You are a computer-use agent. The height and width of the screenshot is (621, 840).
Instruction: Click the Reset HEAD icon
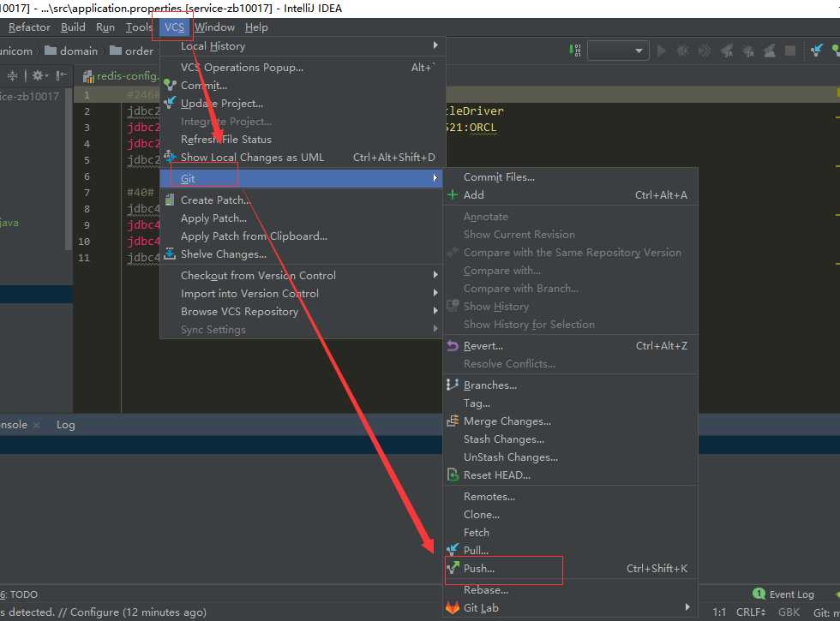coord(453,475)
